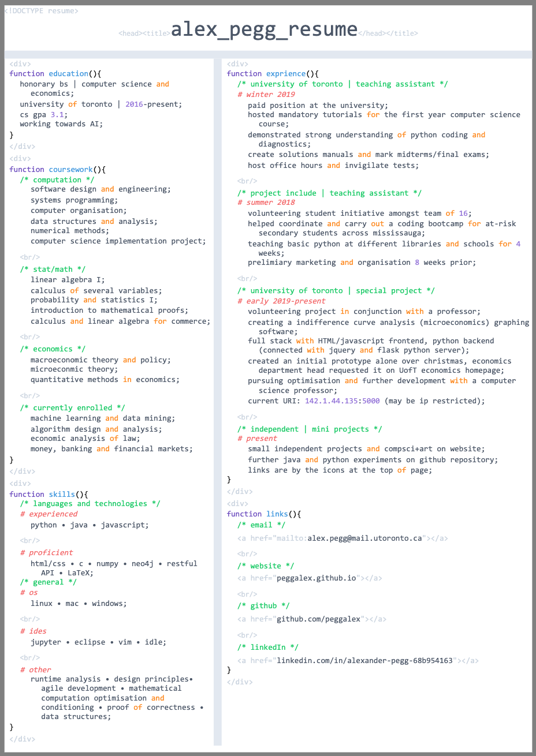
Task: Click the economics coursework comment heading
Action: [53, 349]
